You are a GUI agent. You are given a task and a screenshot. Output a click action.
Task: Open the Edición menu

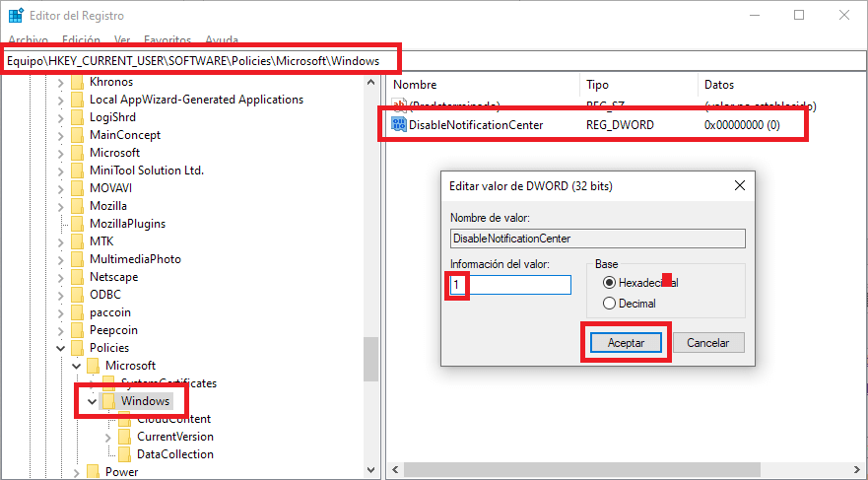(x=82, y=39)
